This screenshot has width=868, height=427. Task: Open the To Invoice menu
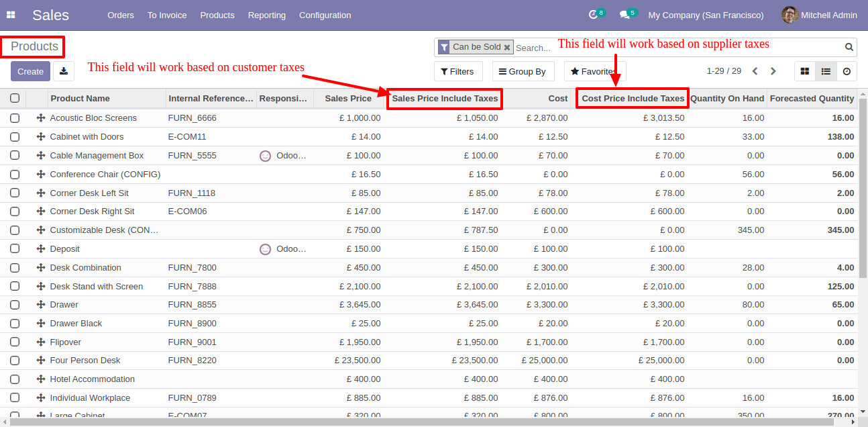[x=167, y=15]
